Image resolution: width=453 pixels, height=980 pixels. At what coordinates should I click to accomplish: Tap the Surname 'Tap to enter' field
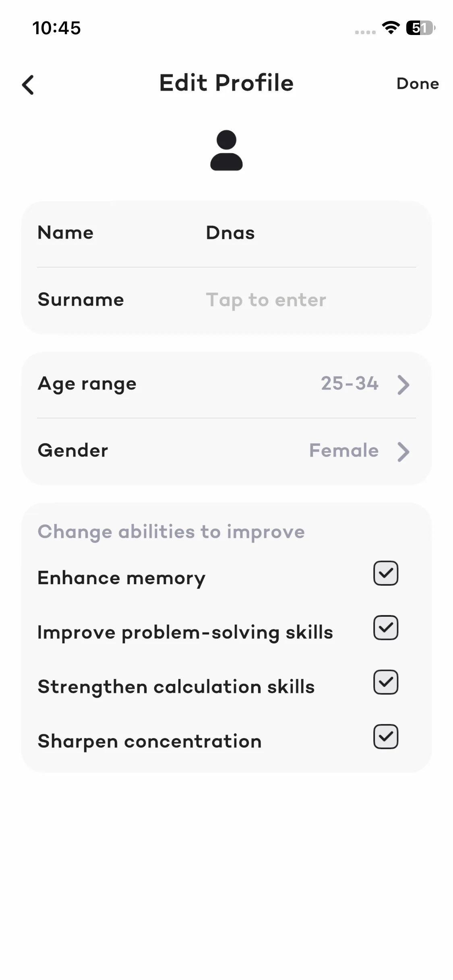click(x=266, y=300)
